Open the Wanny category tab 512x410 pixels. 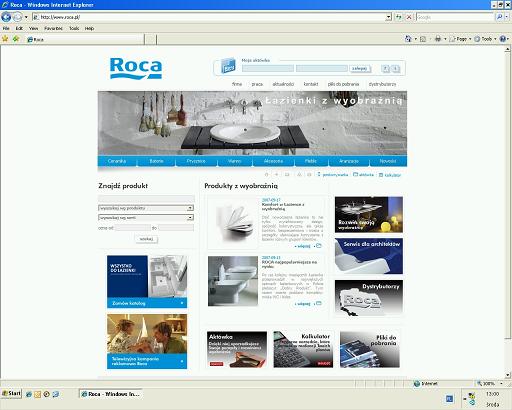click(235, 161)
